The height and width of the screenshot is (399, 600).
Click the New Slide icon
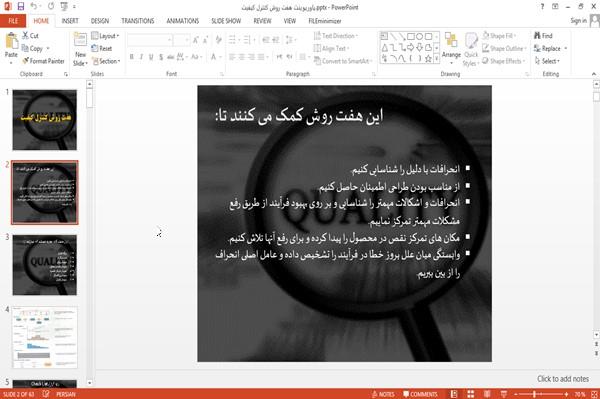tap(80, 40)
